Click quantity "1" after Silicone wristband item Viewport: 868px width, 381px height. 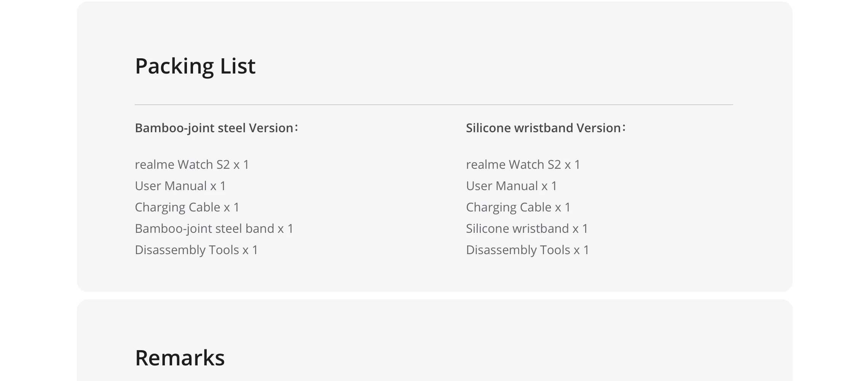pyautogui.click(x=585, y=229)
